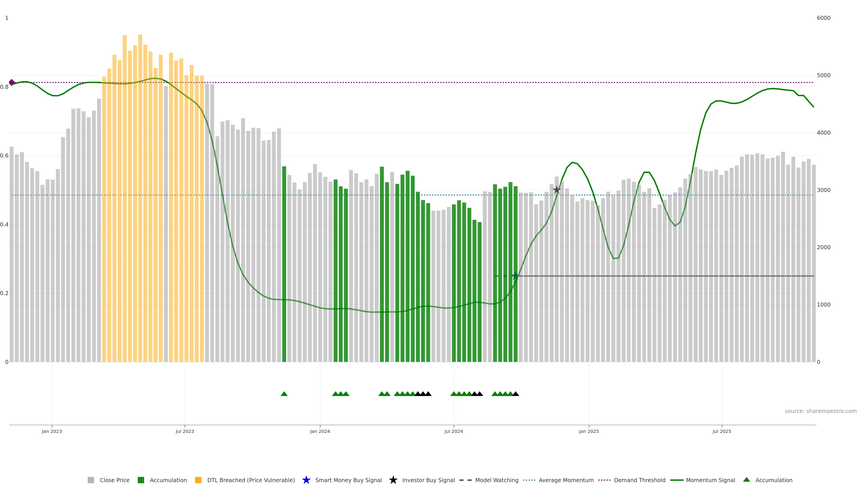Click the orange DTL Breached color swatch

pos(198,480)
